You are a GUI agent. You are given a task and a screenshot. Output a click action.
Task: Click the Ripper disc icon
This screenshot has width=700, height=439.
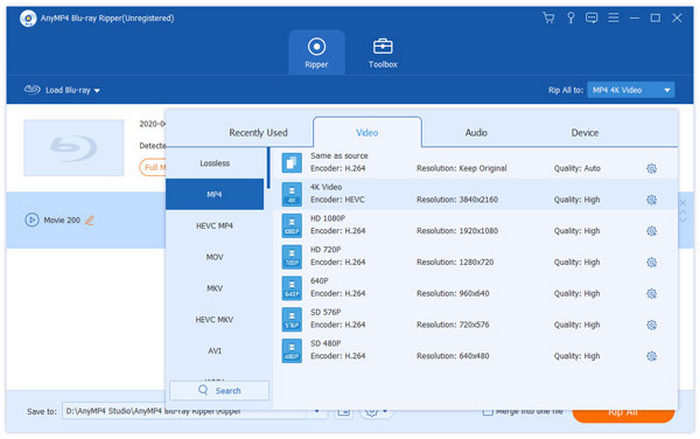pos(316,47)
